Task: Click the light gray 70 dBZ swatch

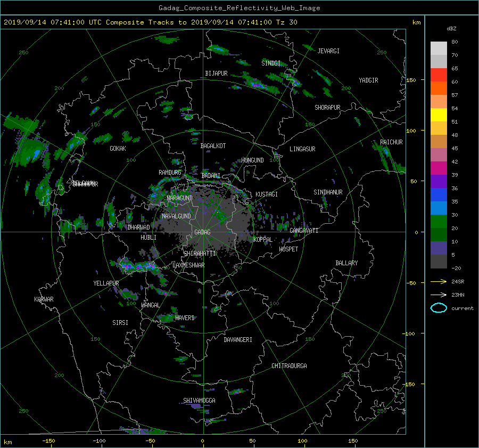Action: pos(439,48)
